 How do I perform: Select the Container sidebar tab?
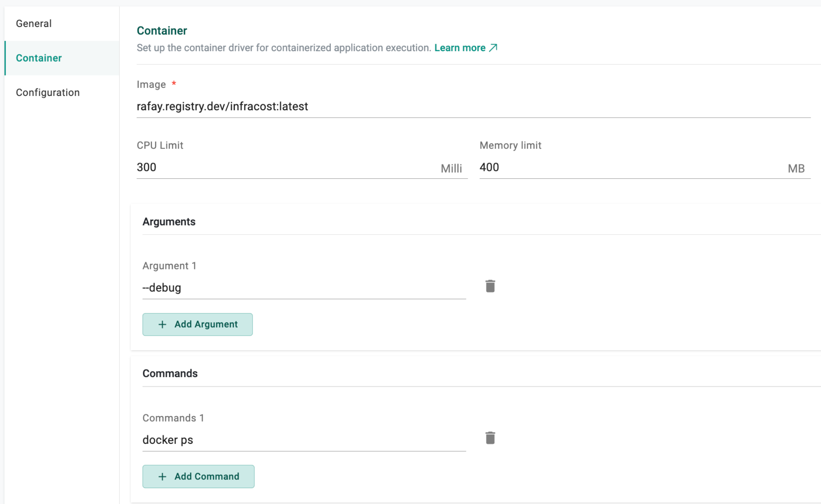tap(39, 58)
